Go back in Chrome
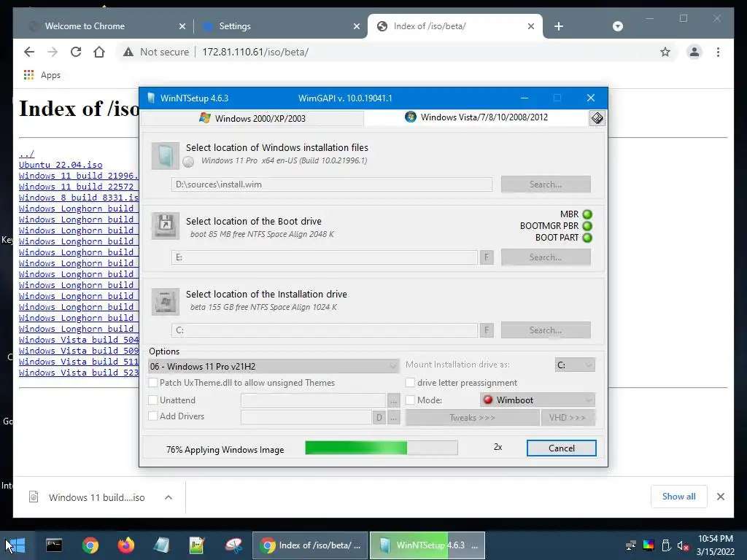The height and width of the screenshot is (560, 747). 29,52
